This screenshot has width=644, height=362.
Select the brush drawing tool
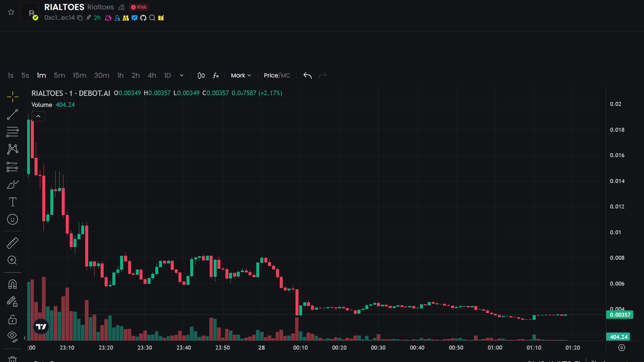click(x=12, y=184)
